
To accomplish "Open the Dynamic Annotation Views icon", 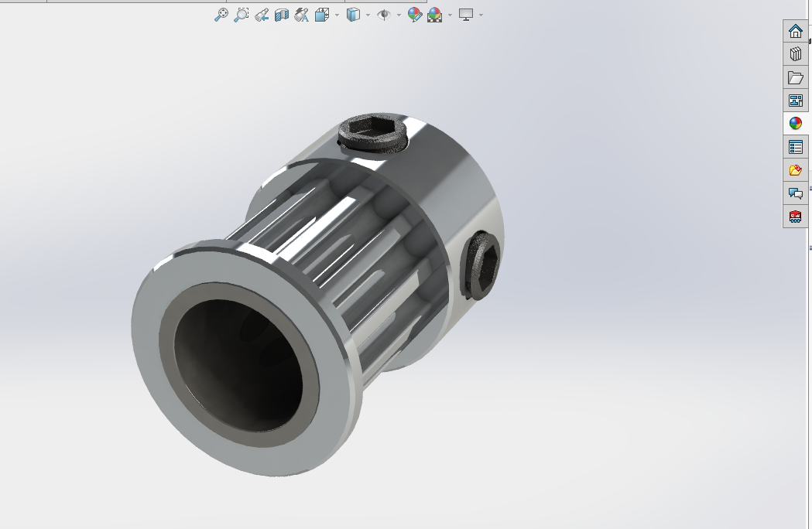I will tap(301, 15).
